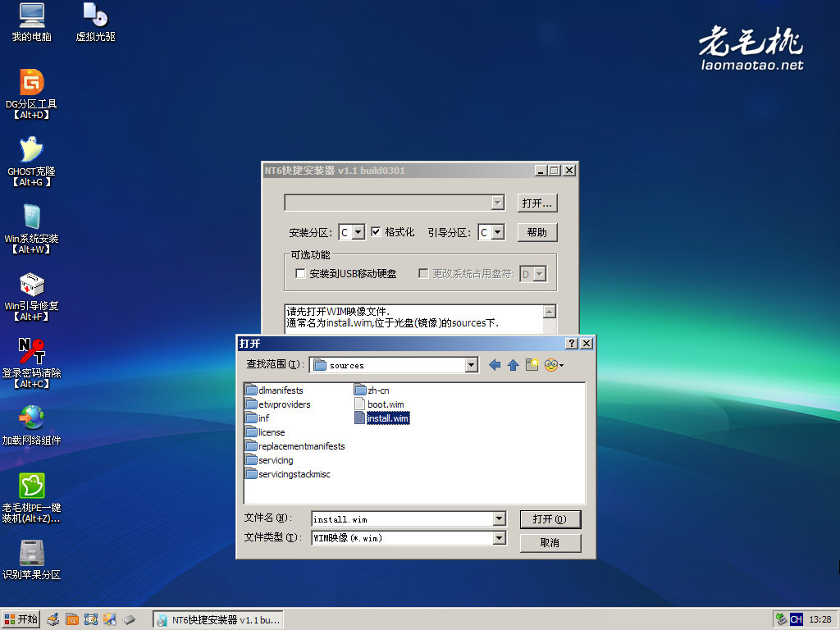
Task: Launch the DG partition tool desktop icon
Action: (x=32, y=94)
